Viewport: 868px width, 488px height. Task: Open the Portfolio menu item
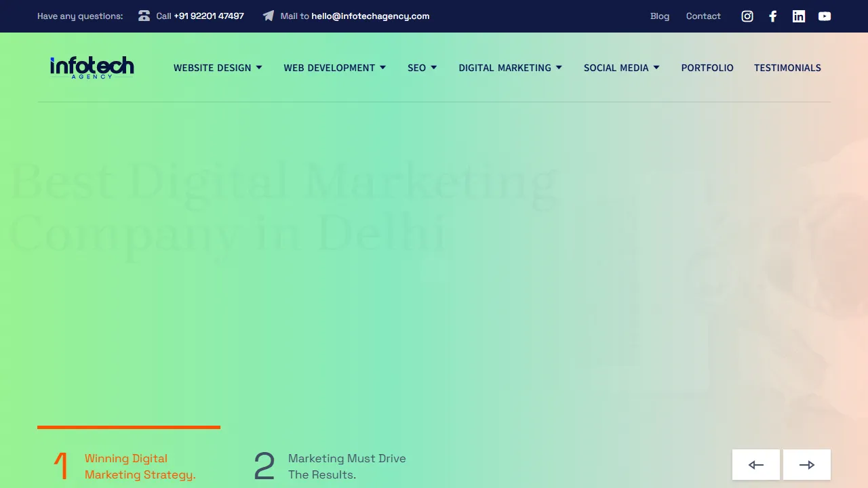point(707,68)
